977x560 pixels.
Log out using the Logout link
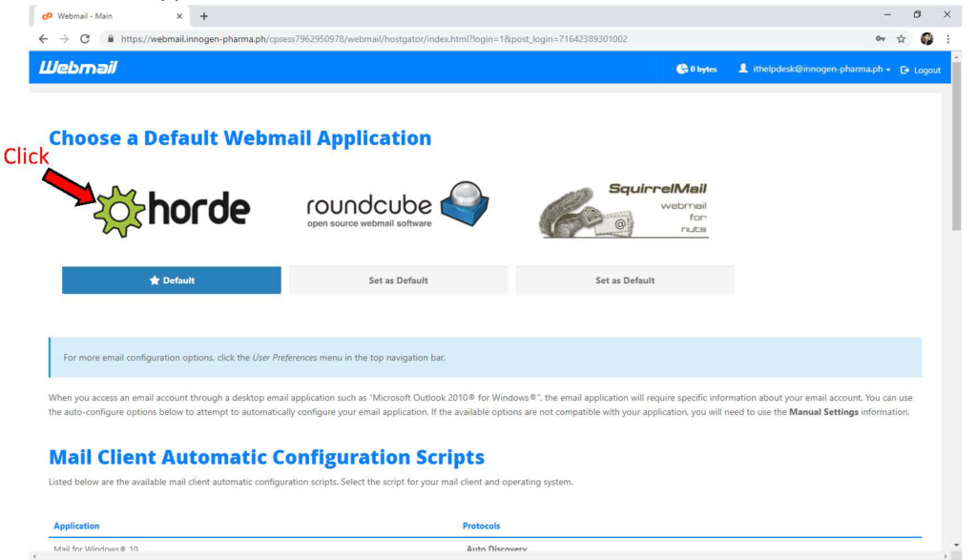click(921, 70)
